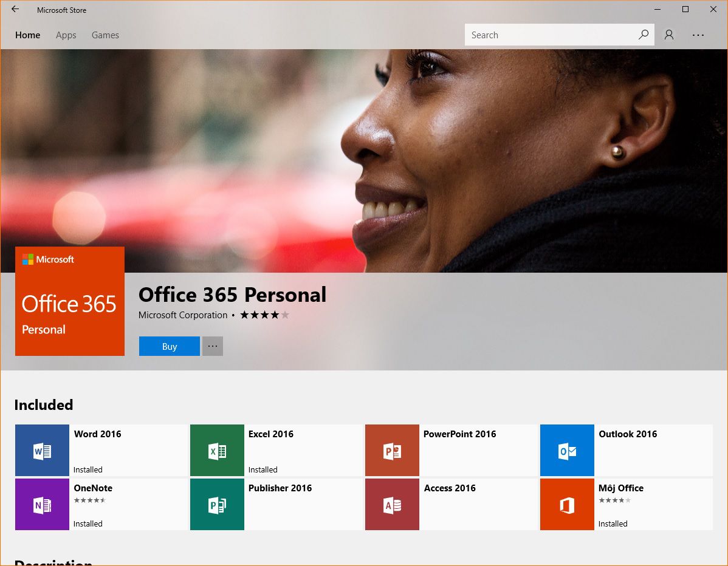728x566 pixels.
Task: Click the Installed label under Excel 2016
Action: 263,469
